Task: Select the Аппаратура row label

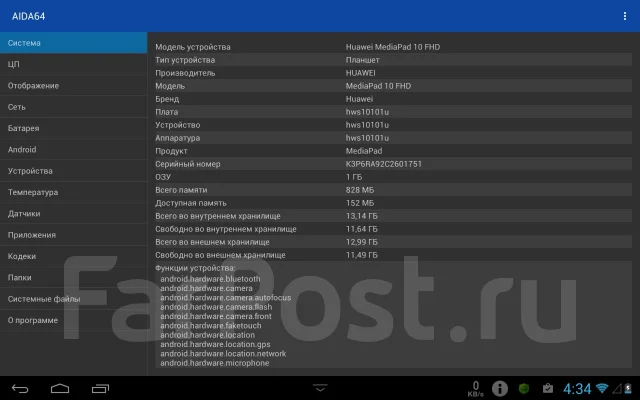Action: [178, 138]
